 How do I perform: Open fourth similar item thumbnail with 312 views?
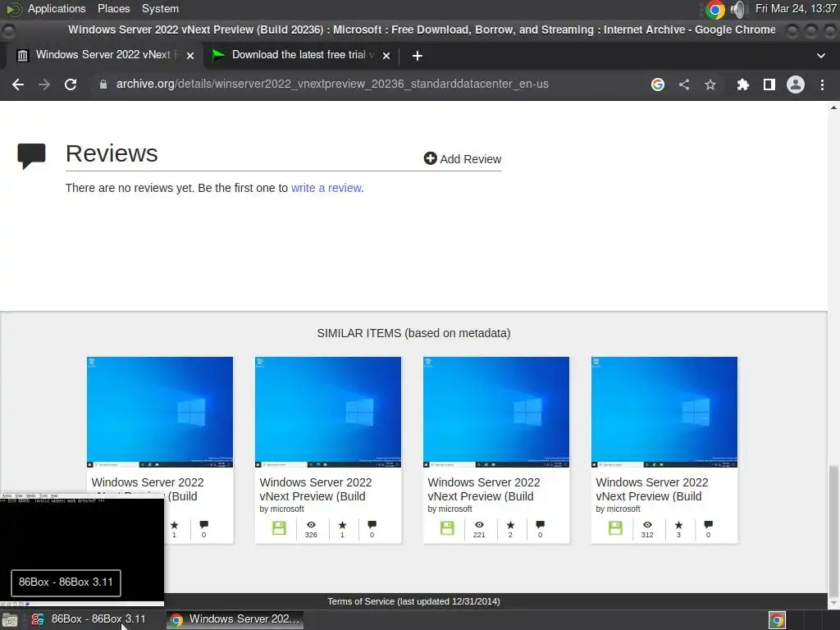point(664,412)
